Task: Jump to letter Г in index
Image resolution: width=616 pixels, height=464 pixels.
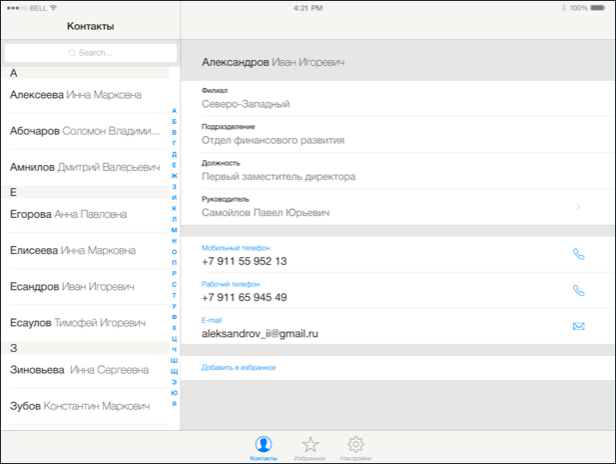Action: pos(174,143)
